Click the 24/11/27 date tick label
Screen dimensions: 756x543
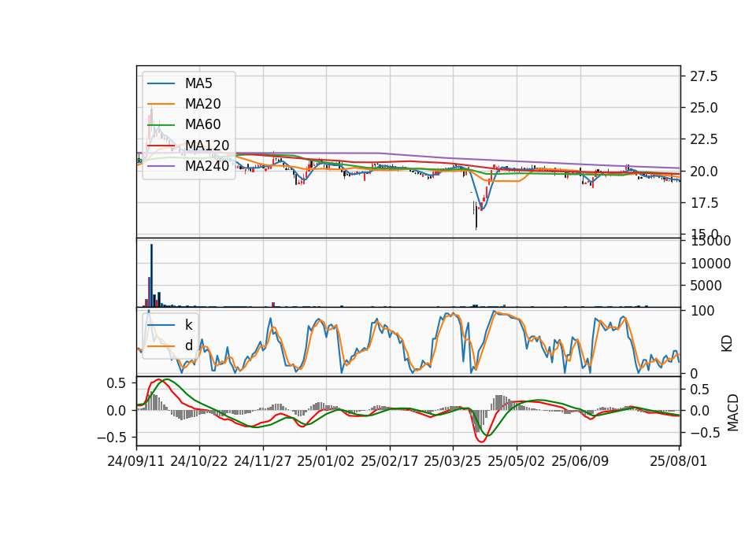click(x=263, y=461)
